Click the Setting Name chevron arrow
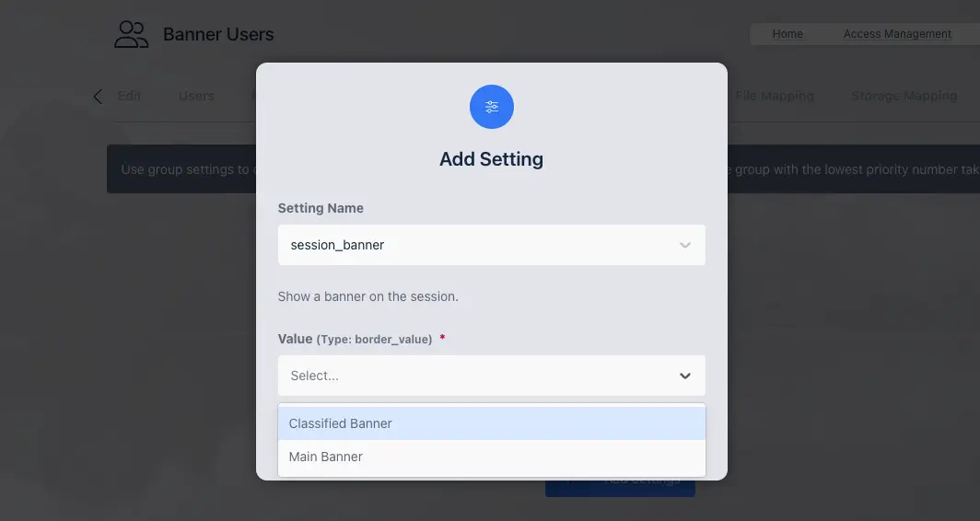This screenshot has height=521, width=980. (684, 246)
